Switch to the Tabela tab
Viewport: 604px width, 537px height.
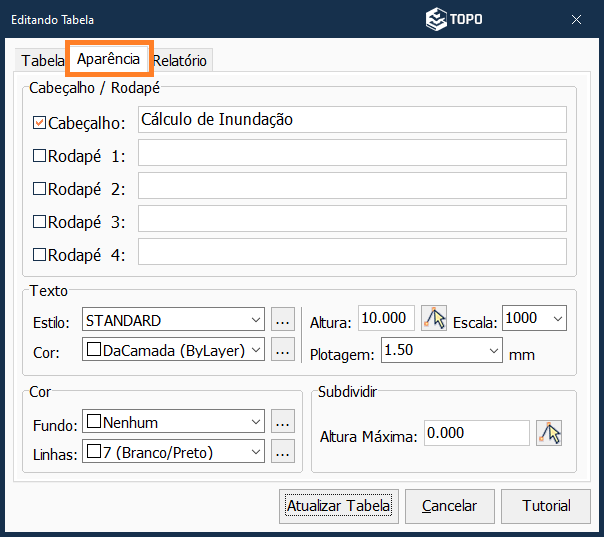pyautogui.click(x=42, y=60)
